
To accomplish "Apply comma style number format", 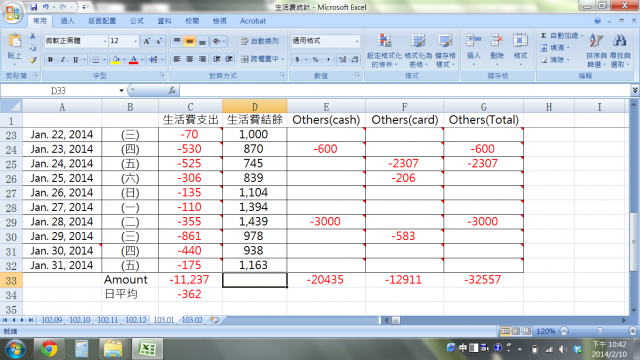I will click(x=328, y=60).
